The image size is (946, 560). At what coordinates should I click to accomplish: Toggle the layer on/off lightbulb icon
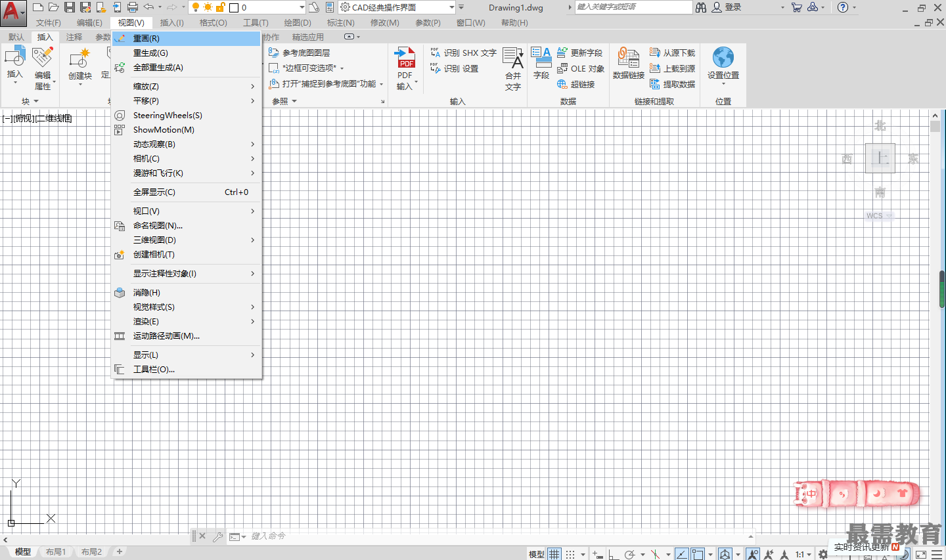coord(195,7)
